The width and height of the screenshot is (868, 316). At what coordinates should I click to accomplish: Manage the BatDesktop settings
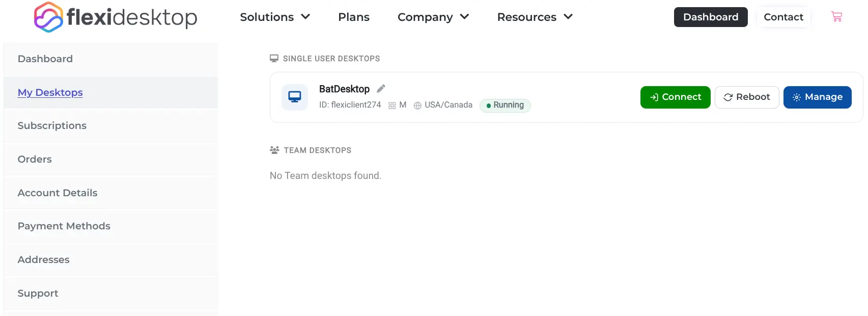click(818, 97)
